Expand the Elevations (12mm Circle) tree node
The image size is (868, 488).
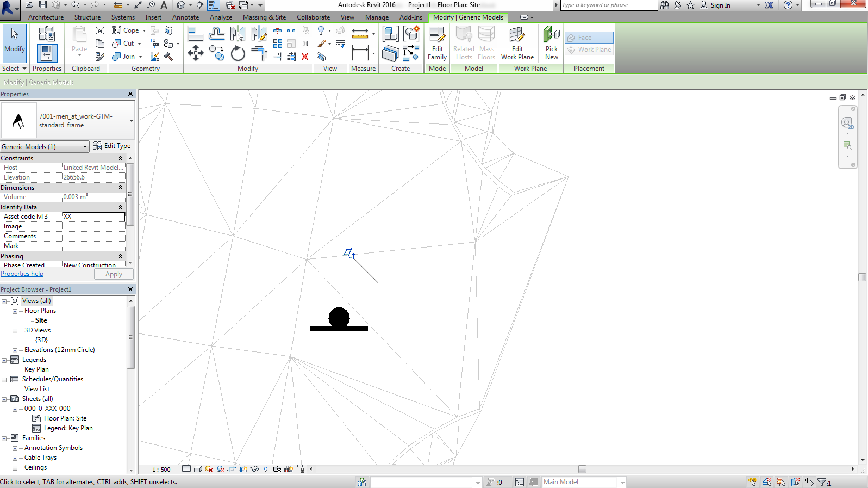[15, 350]
